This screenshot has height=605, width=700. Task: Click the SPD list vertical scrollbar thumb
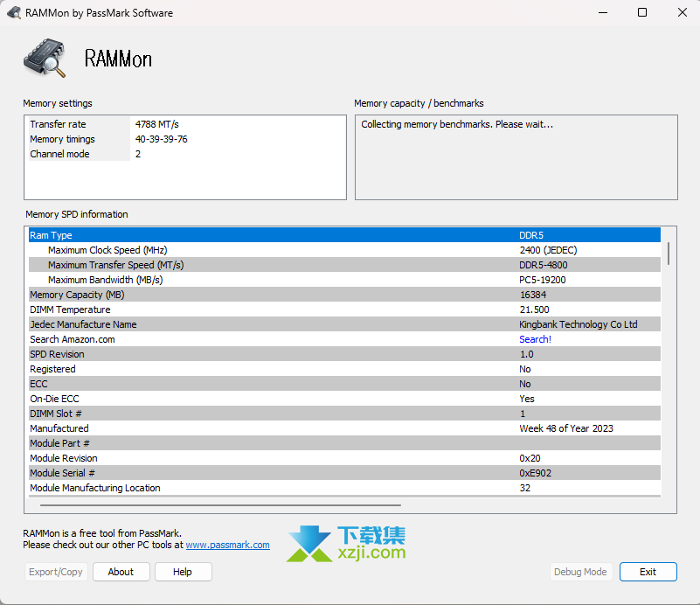[669, 254]
